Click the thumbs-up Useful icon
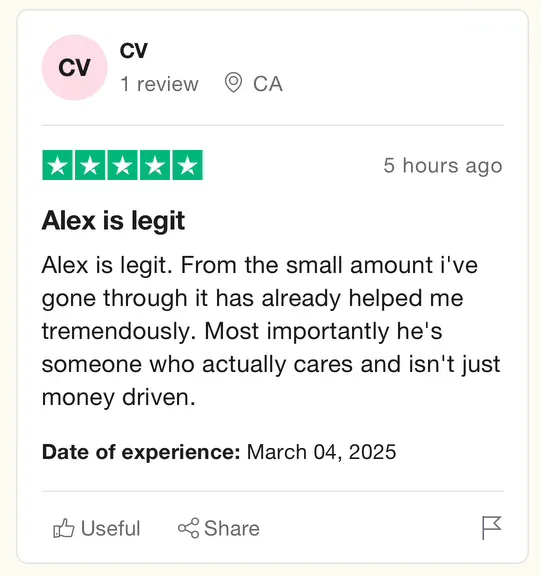541x576 pixels. click(x=64, y=528)
